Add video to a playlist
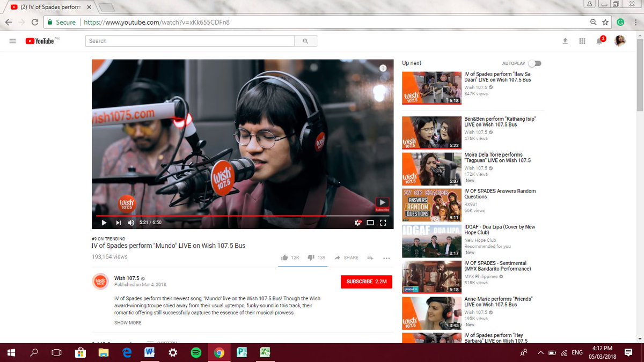The width and height of the screenshot is (644, 362). [x=370, y=257]
